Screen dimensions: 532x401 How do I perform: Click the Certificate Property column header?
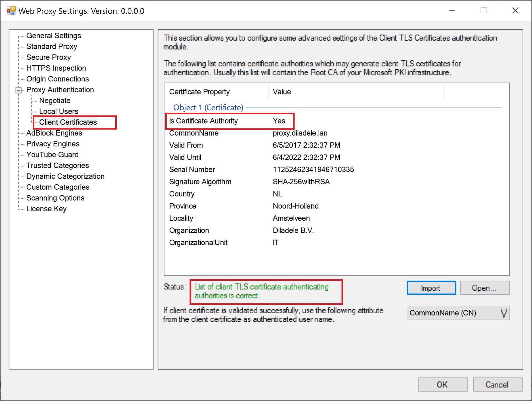pyautogui.click(x=217, y=92)
